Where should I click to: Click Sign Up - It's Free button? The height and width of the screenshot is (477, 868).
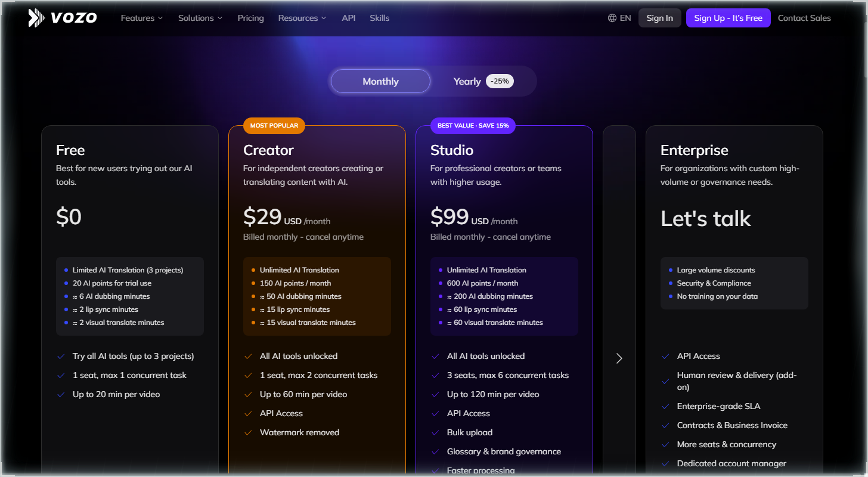point(728,18)
